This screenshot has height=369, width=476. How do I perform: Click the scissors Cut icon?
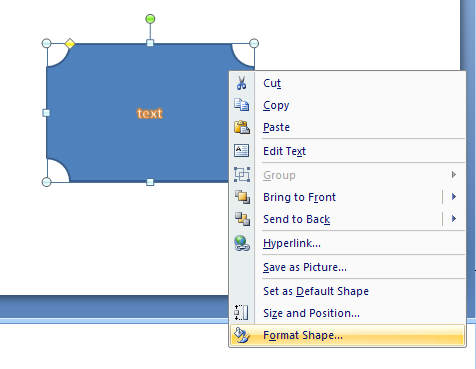click(242, 83)
